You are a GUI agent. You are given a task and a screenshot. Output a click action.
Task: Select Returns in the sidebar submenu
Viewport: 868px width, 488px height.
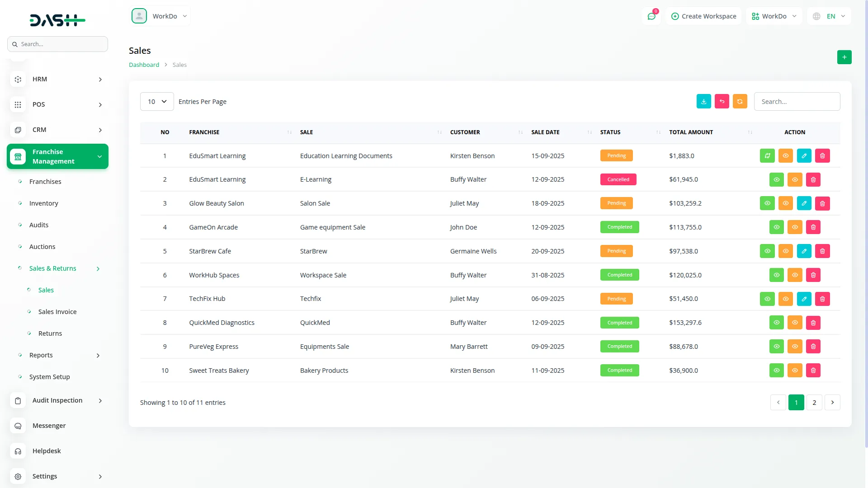50,333
